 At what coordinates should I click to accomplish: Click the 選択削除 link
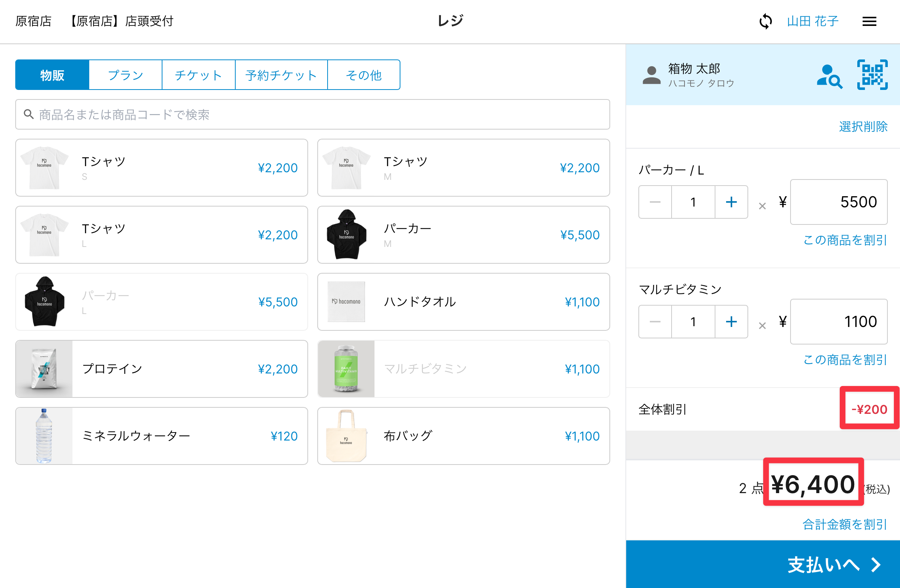(863, 127)
